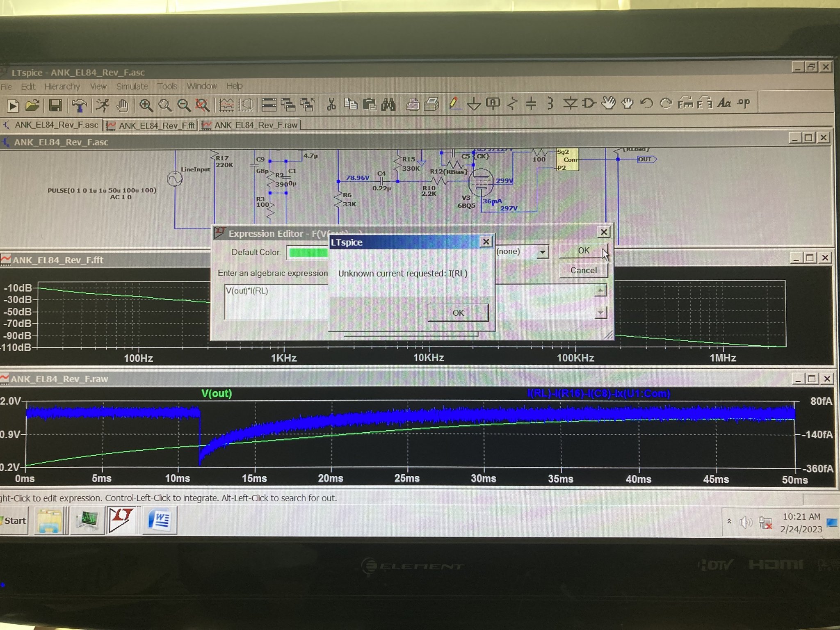
Task: Open the Hierarchy menu
Action: (62, 87)
